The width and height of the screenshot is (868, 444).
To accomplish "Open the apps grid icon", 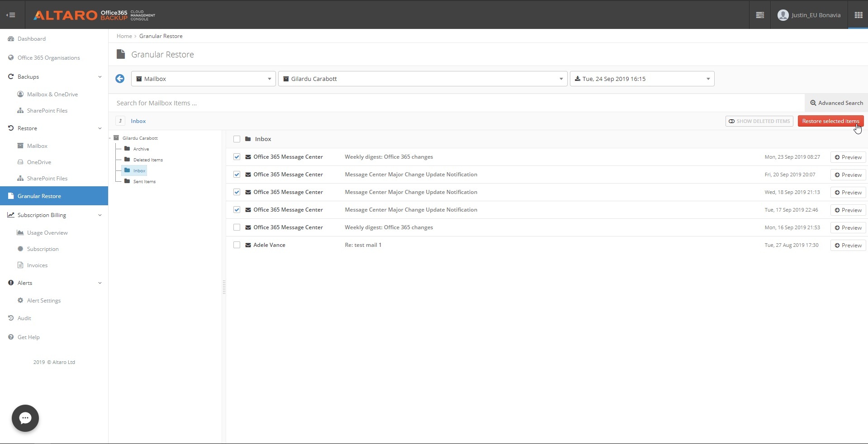I will 858,15.
